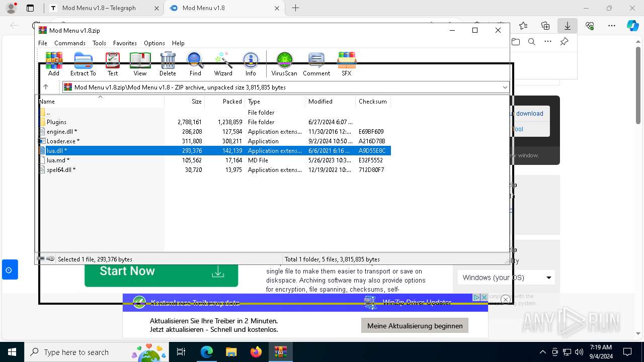The height and width of the screenshot is (362, 644).
Task: Click the browser profile avatar icon
Action: (x=11, y=8)
